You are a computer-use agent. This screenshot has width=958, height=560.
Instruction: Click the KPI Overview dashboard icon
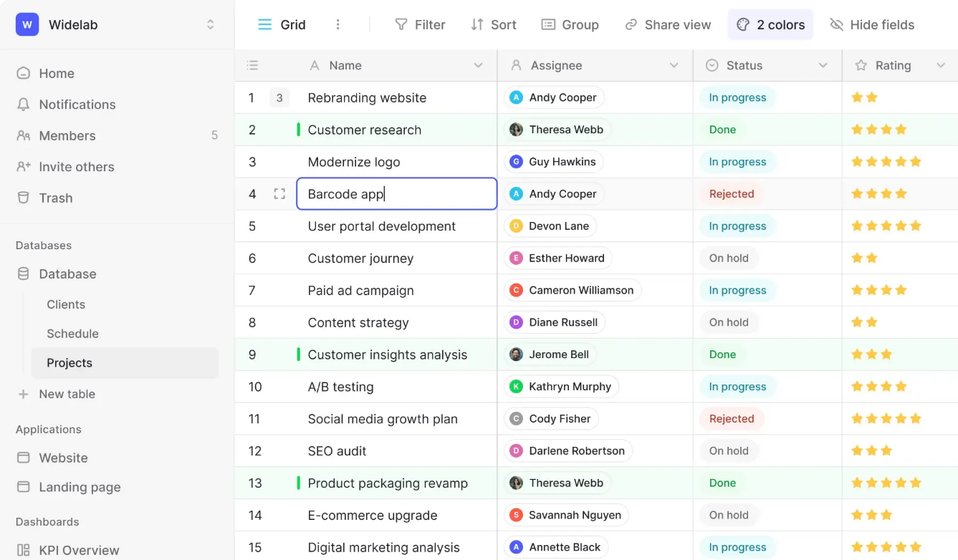pos(24,550)
